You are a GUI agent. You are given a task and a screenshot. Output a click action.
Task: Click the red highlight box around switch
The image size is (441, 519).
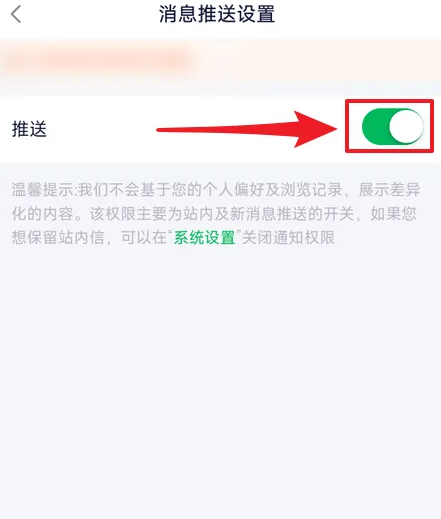[389, 126]
